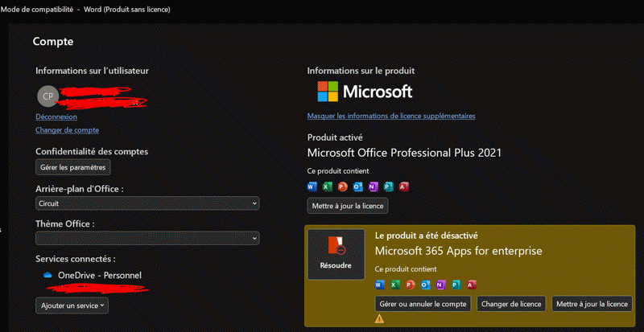The image size is (644, 332).
Task: Click the Résoudre button
Action: [336, 255]
